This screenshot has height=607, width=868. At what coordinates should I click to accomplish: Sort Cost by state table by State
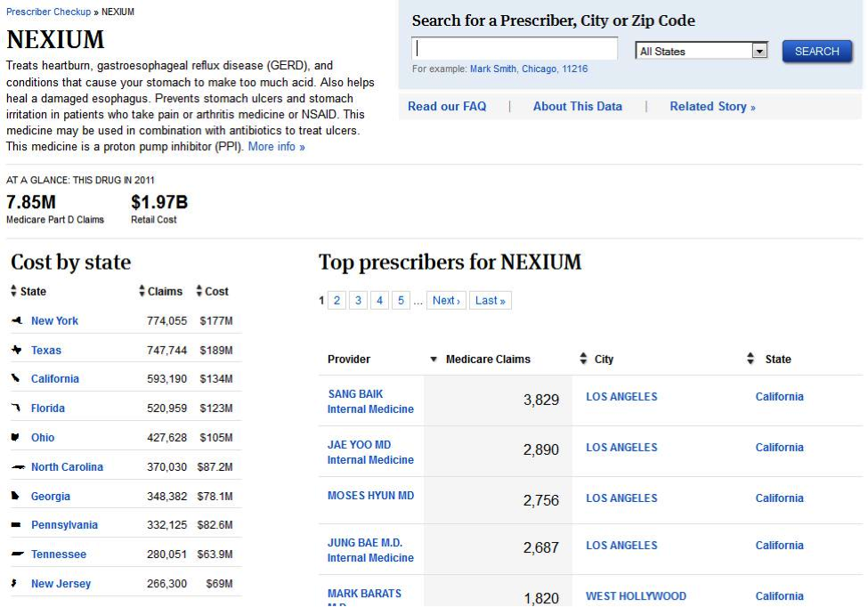tap(28, 291)
